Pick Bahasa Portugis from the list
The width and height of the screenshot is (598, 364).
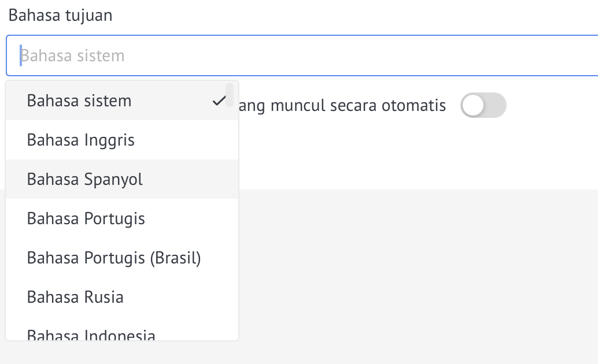122,219
